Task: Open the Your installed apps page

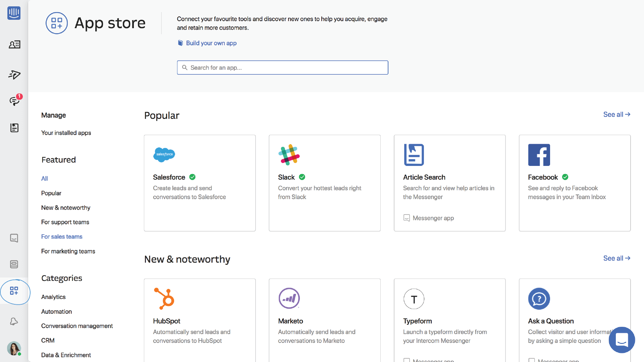Action: coord(66,133)
